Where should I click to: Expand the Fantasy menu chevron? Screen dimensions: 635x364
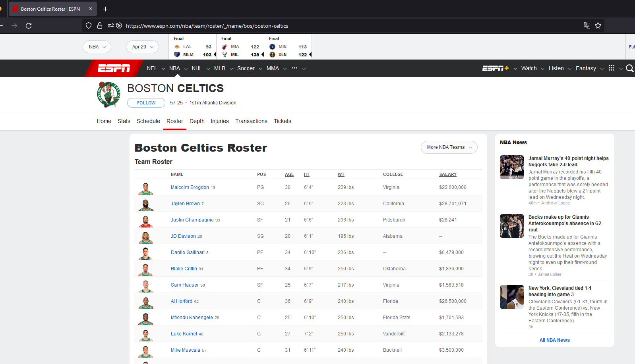point(602,69)
